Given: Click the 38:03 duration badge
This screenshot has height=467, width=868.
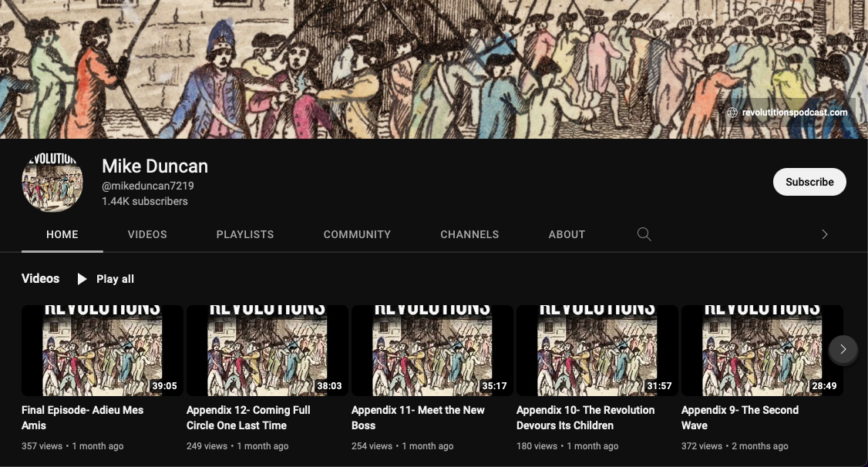Looking at the screenshot, I should click(x=329, y=385).
